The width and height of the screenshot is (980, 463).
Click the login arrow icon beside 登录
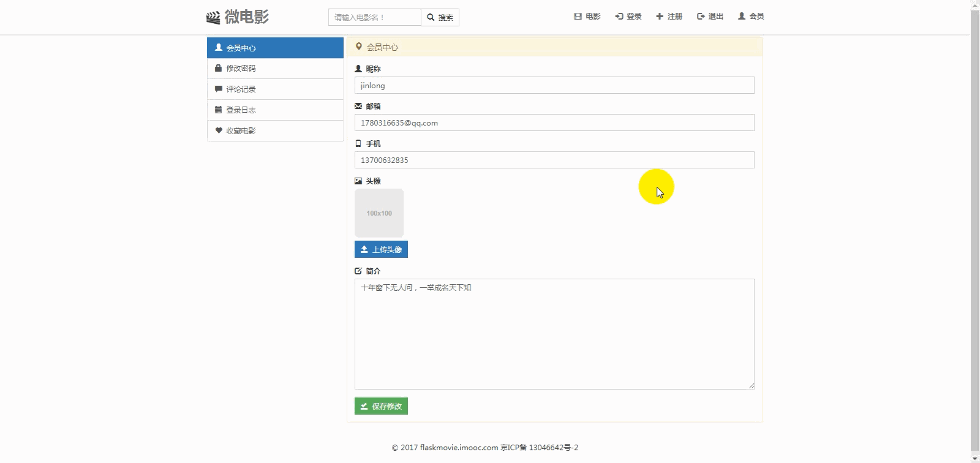(x=619, y=17)
